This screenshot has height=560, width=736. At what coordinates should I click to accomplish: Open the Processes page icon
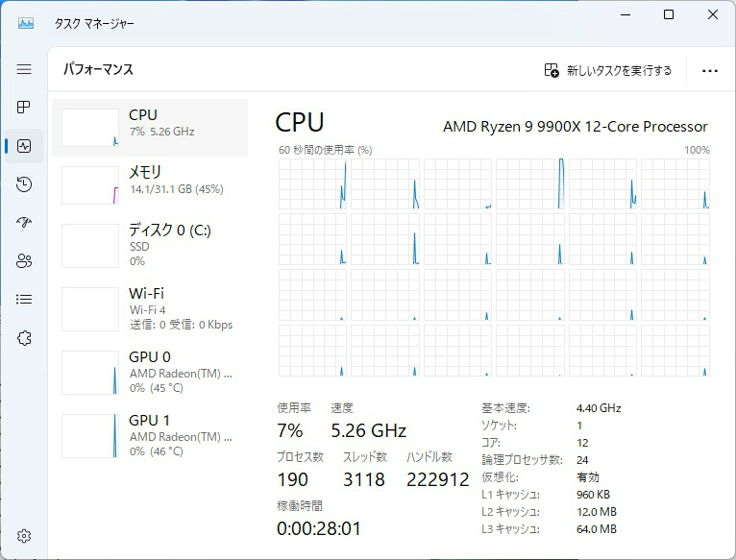pyautogui.click(x=24, y=108)
